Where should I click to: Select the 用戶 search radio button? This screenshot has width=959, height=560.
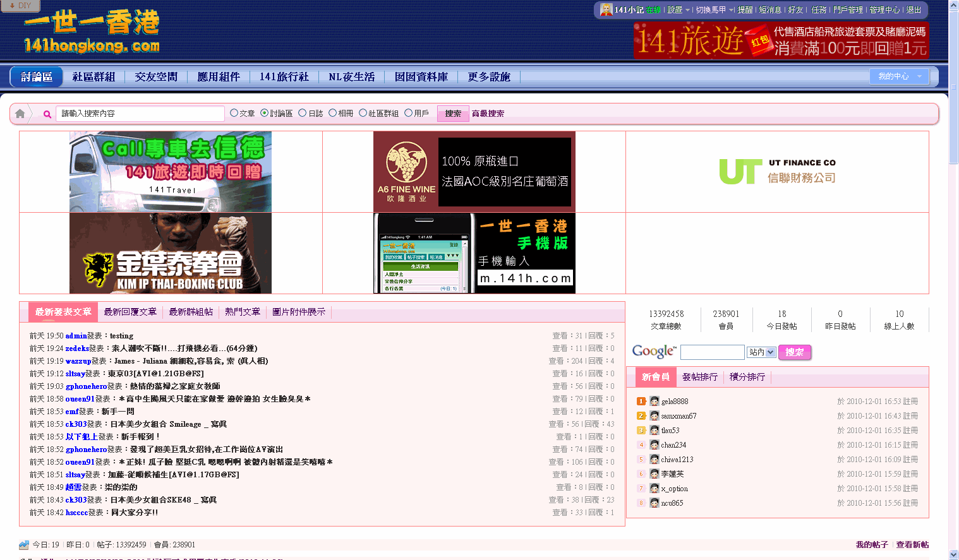[408, 113]
